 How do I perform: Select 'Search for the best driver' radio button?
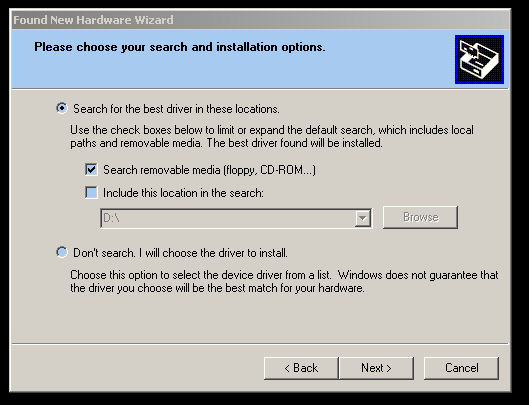coord(62,108)
